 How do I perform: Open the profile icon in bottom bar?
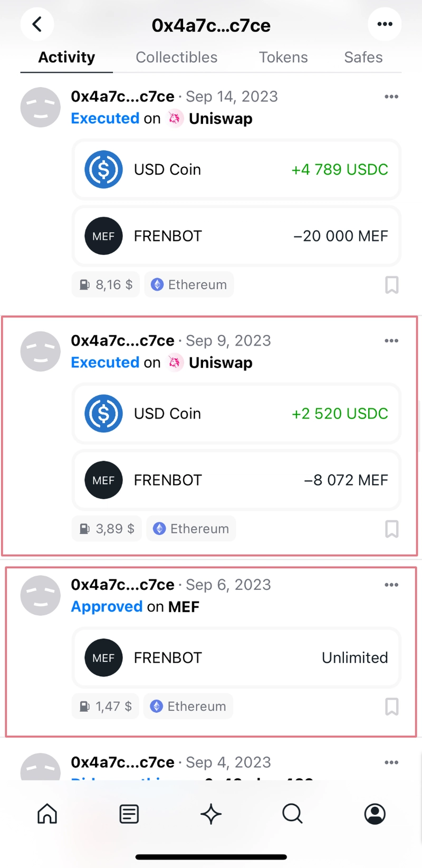(x=375, y=814)
